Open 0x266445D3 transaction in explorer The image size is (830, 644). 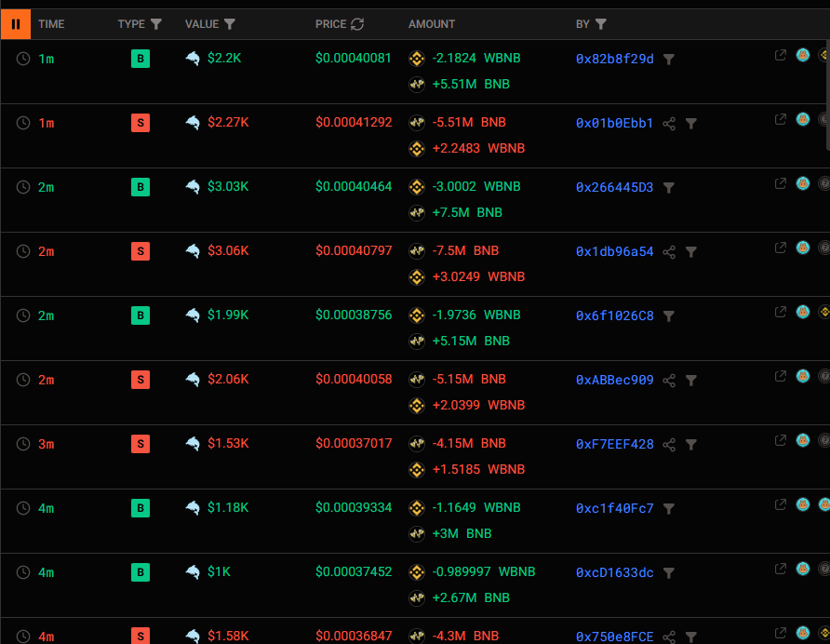tap(781, 183)
